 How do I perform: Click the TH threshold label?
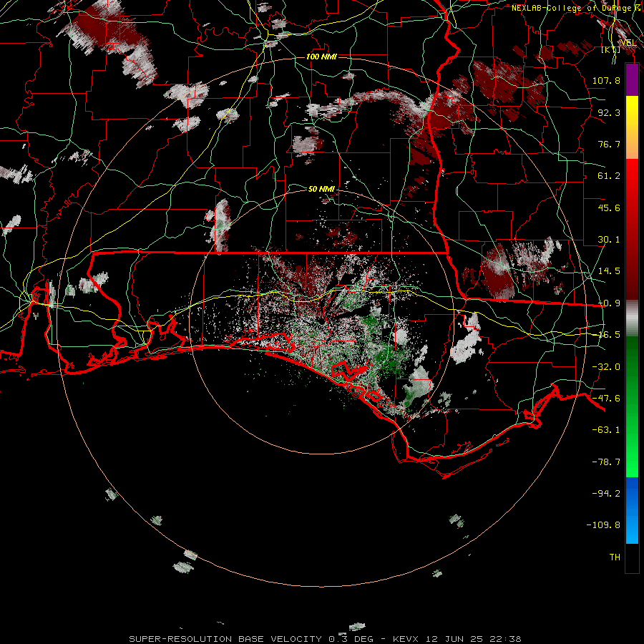615,557
